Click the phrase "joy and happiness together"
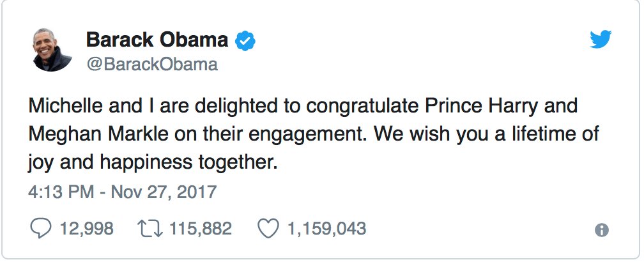 [153, 162]
